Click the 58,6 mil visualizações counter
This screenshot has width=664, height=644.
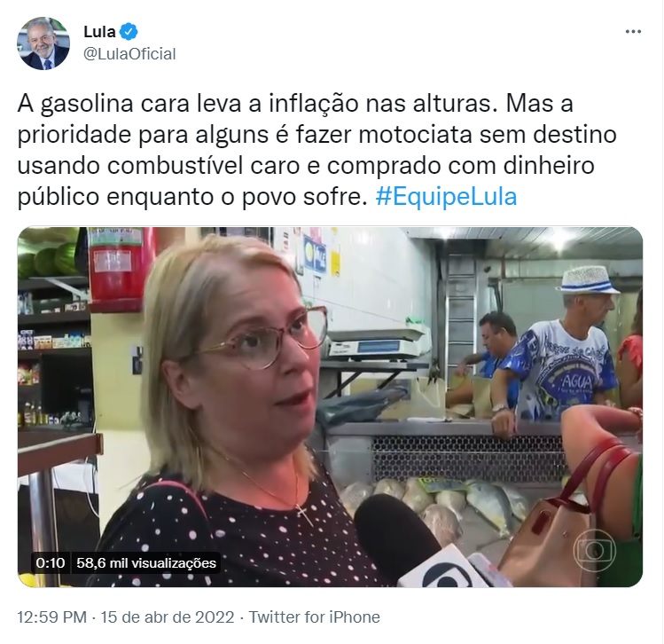[x=146, y=562]
